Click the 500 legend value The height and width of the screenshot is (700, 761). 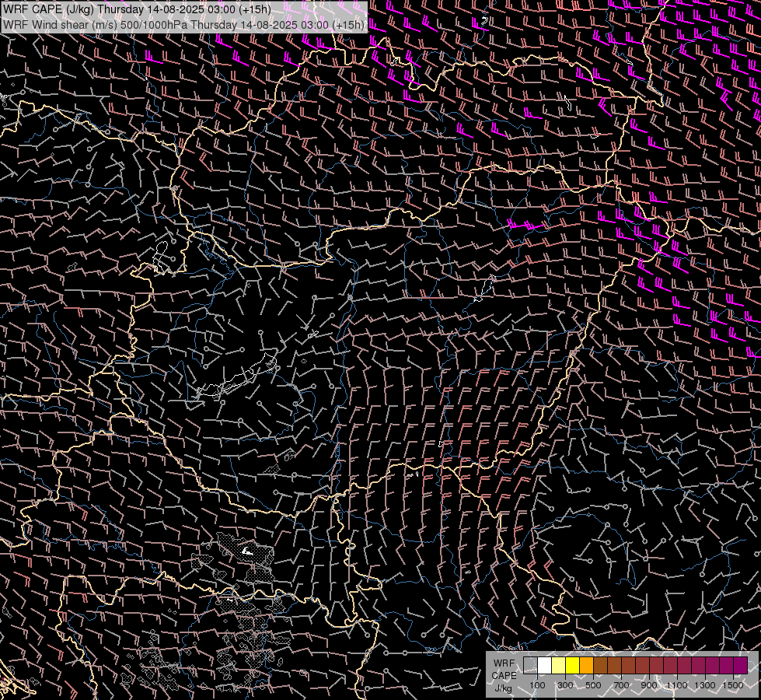pos(593,685)
